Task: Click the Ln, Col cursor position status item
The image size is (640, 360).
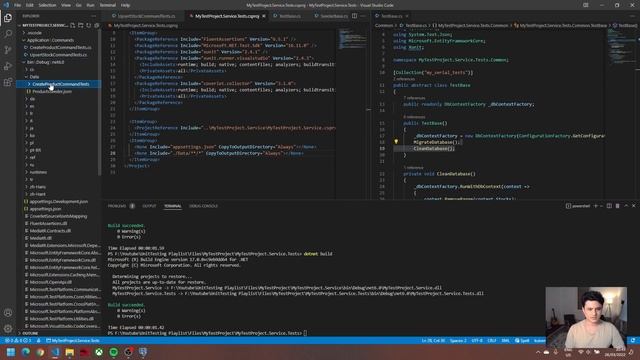Action: click(433, 340)
